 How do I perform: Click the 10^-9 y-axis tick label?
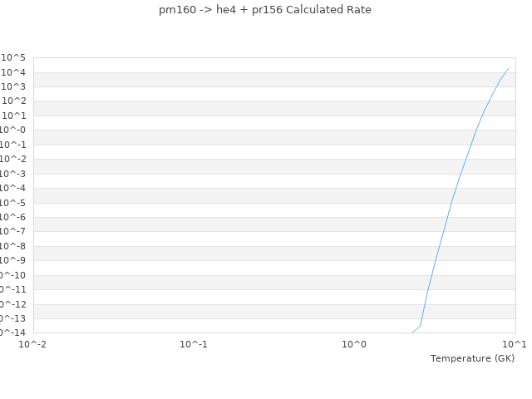13,260
